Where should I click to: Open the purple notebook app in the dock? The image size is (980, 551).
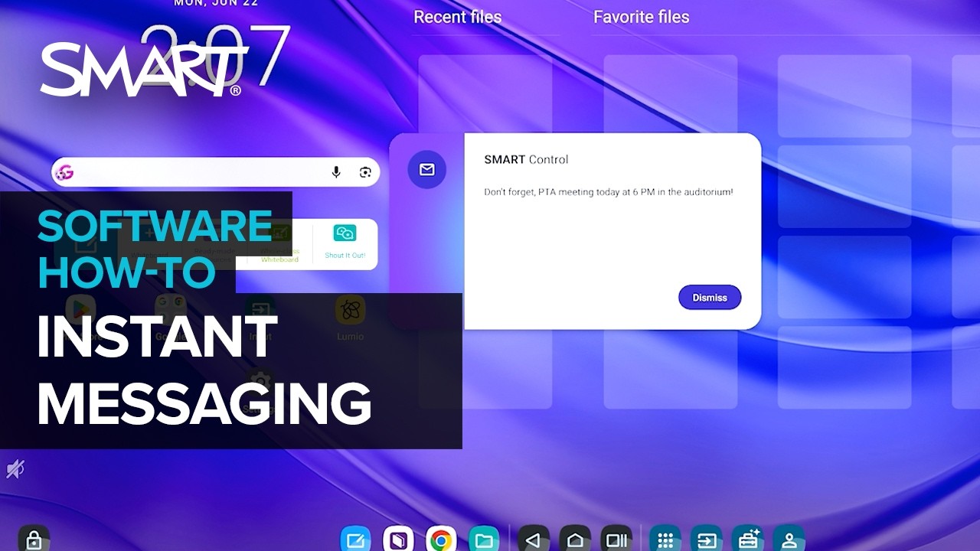(398, 540)
